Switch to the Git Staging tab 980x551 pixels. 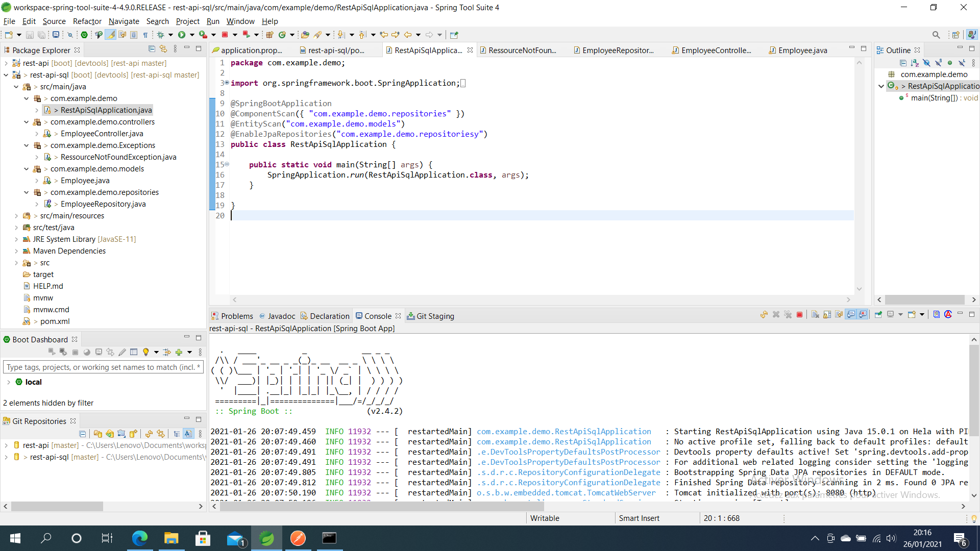(x=430, y=316)
